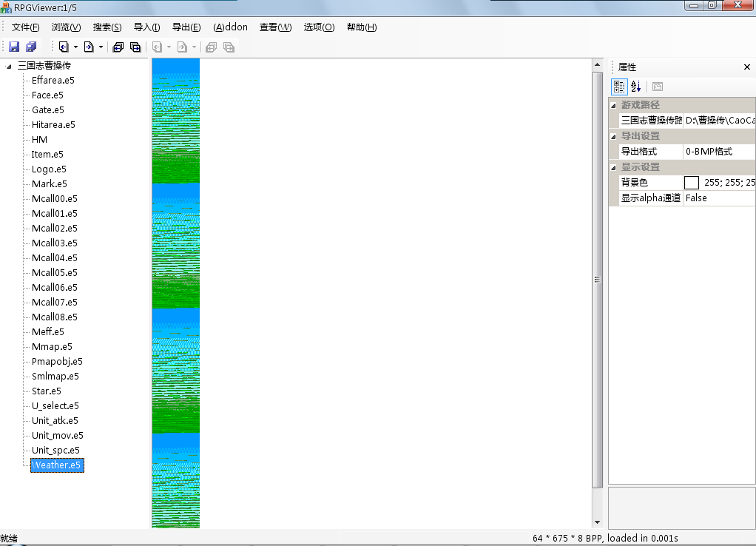756x546 pixels.
Task: Click the batch import all icon
Action: [x=118, y=47]
